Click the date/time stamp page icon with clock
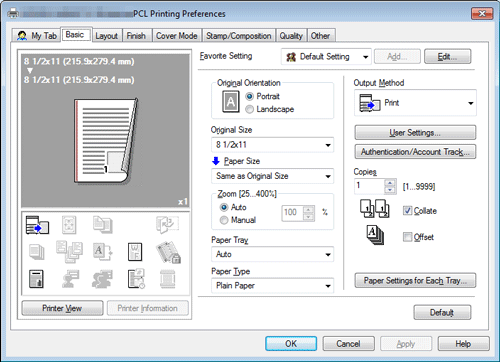Image resolution: width=500 pixels, height=362 pixels. coord(136,279)
